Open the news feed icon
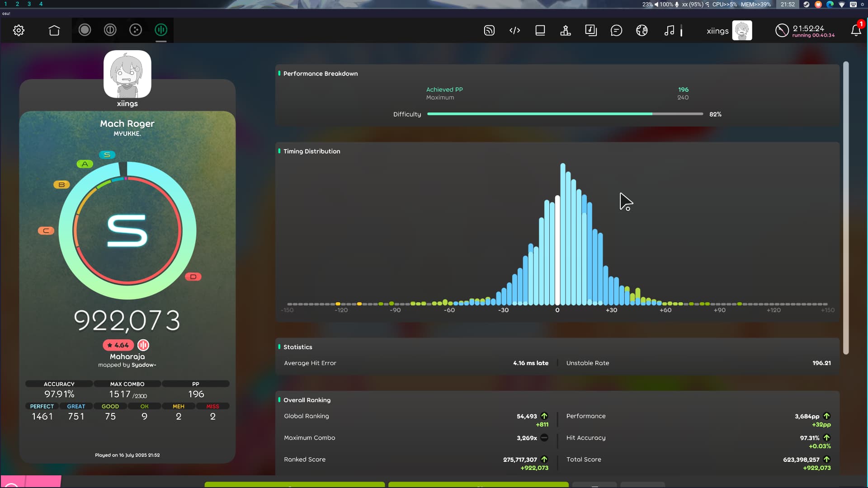Screen dimensions: 868x488 (x=489, y=30)
